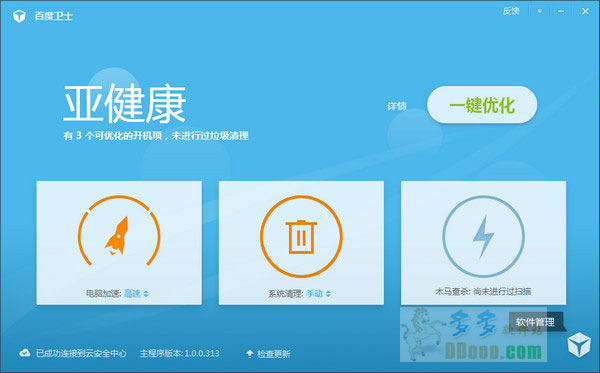
Task: Open the 反馈 feedback link
Action: tap(510, 11)
